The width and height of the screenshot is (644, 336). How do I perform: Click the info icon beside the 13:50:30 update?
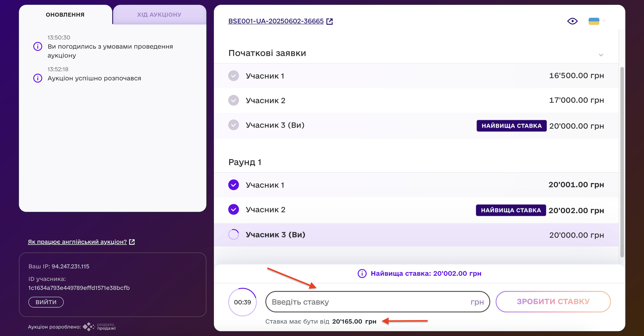coord(38,47)
